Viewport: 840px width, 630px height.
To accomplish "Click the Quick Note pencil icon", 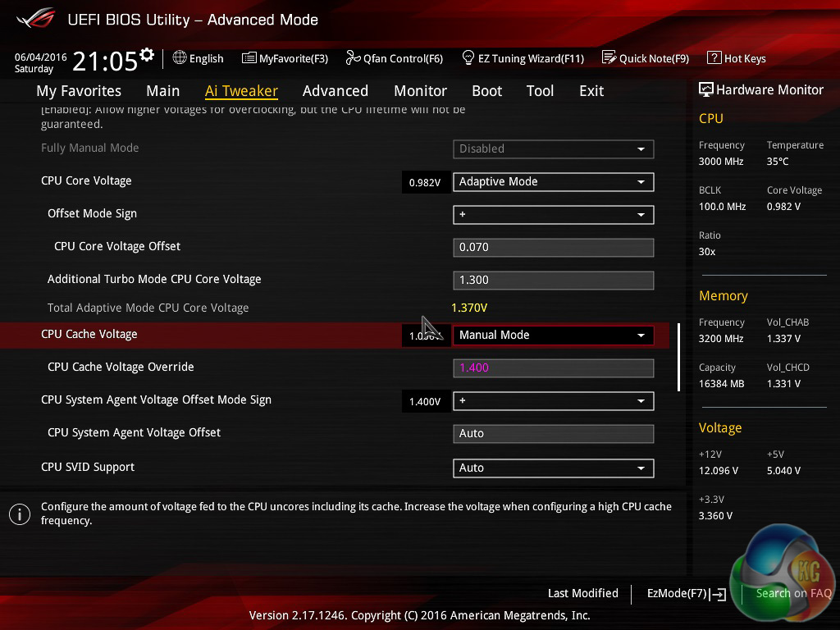I will pos(609,57).
